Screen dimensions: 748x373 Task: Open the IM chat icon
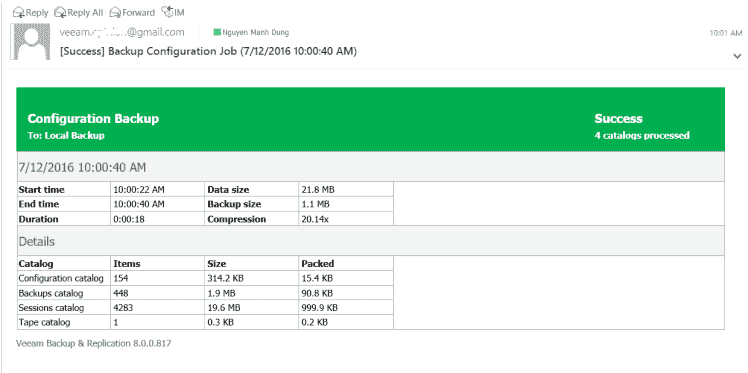coord(167,12)
